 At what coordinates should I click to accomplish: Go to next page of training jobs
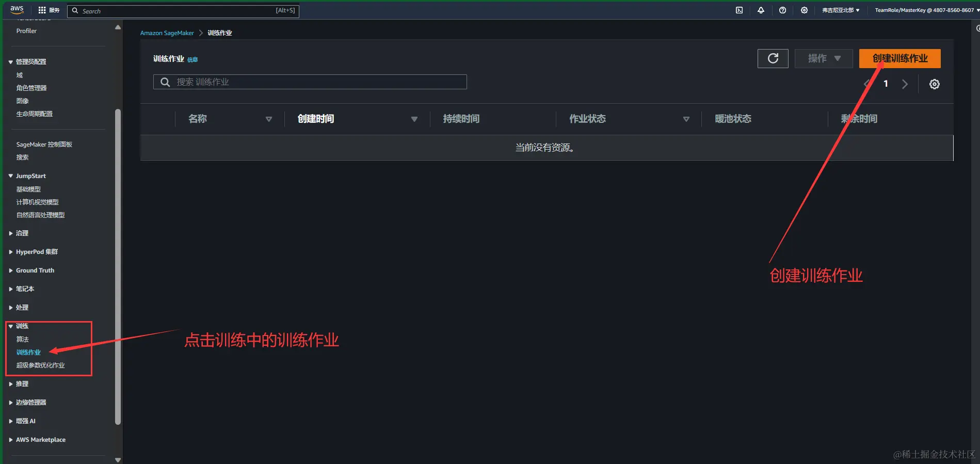pyautogui.click(x=905, y=84)
